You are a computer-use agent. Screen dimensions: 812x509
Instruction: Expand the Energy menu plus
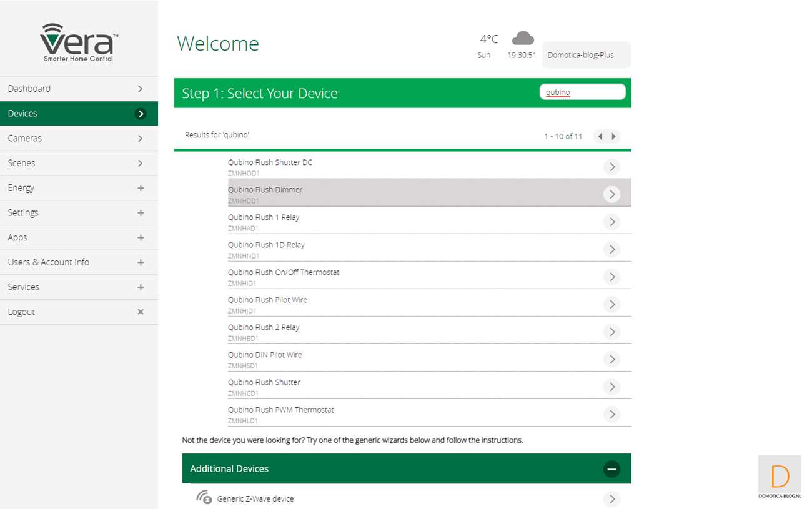[x=141, y=188]
